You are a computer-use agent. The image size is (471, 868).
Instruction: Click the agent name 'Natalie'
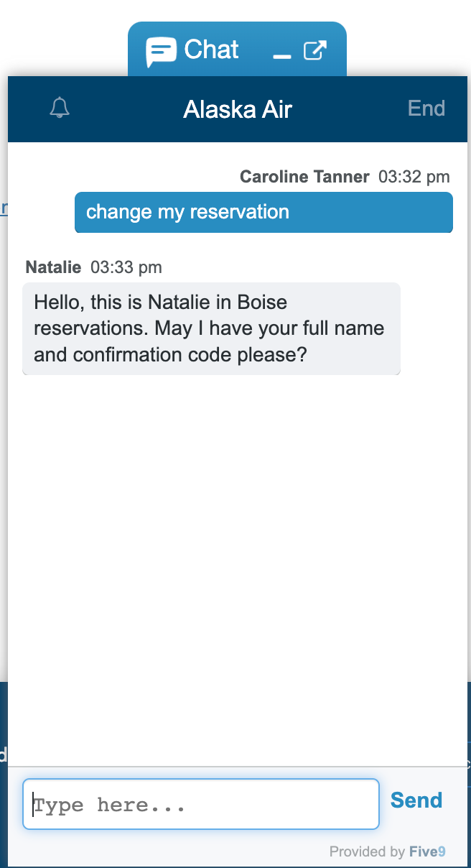click(53, 268)
